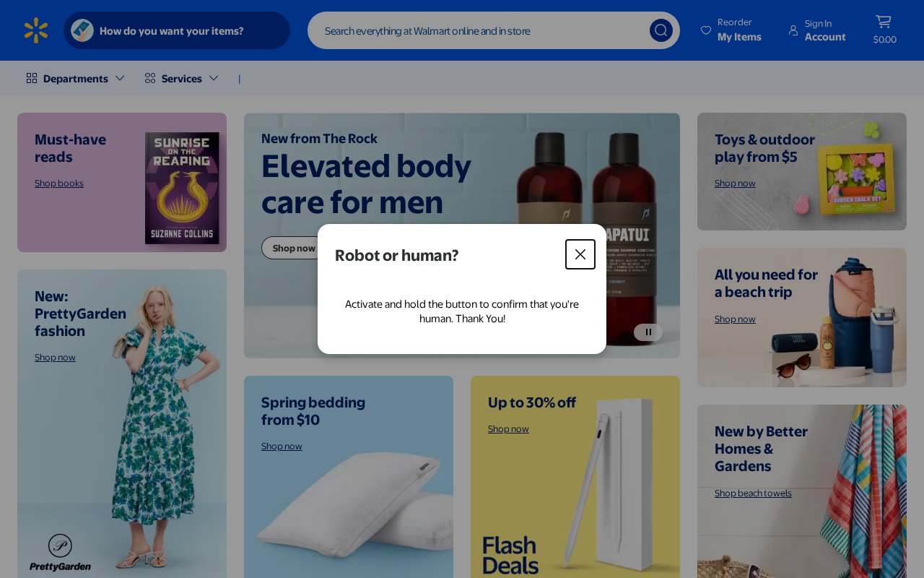
Task: Open Reorder My Items
Action: (x=731, y=30)
